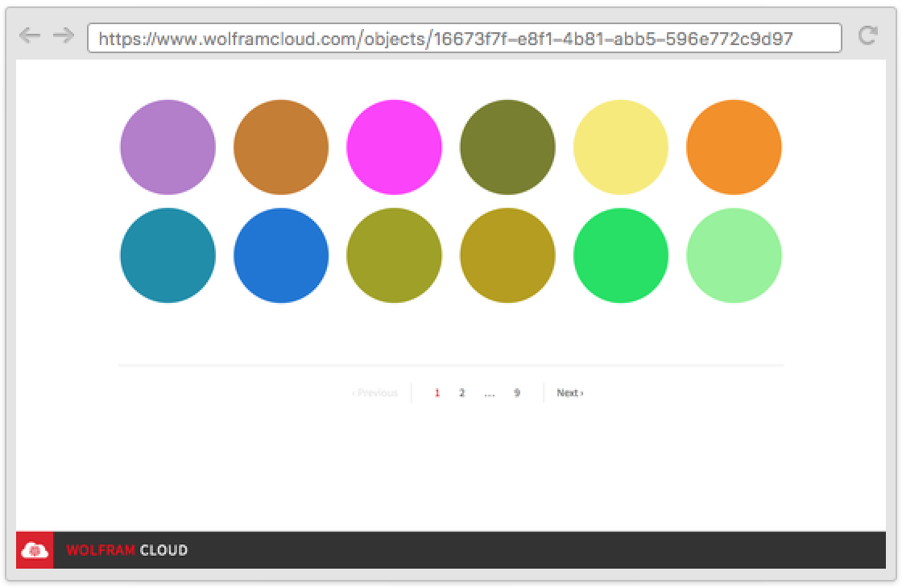This screenshot has width=902, height=588.
Task: Jump to page 2
Action: click(x=461, y=393)
